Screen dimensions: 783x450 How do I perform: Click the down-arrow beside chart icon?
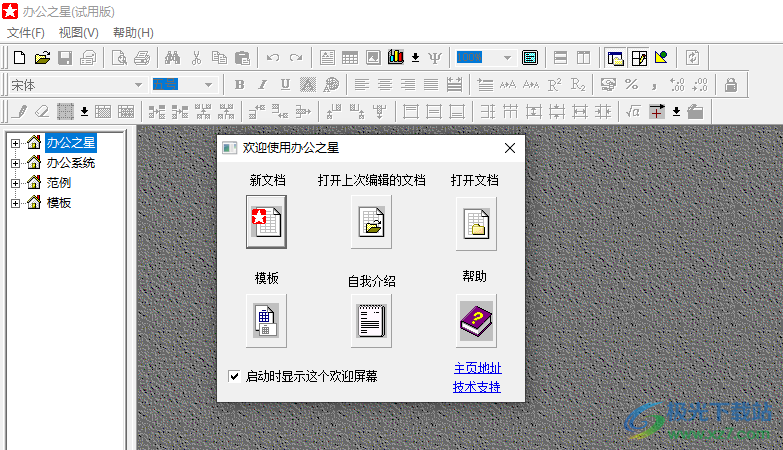point(415,58)
